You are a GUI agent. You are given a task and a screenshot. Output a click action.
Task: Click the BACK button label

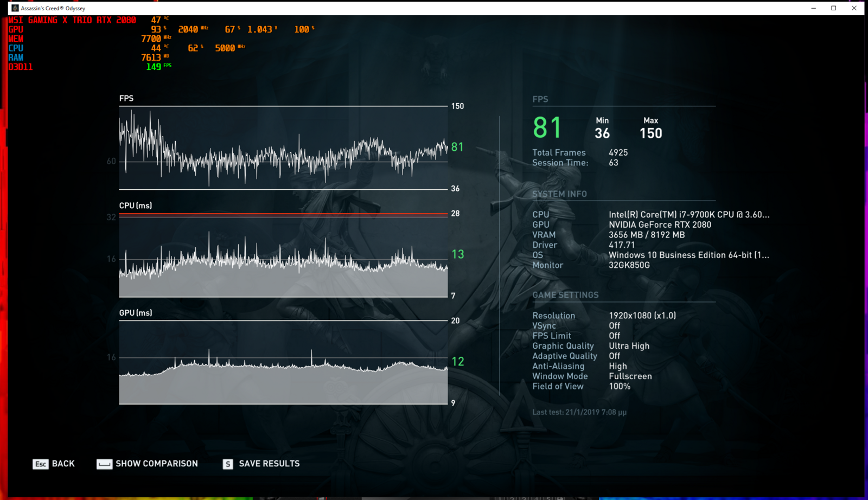63,464
